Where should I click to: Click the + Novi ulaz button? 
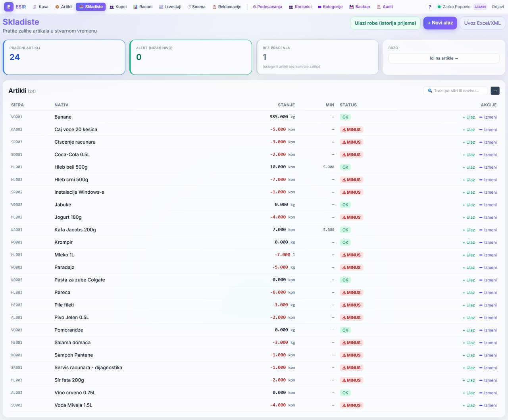[440, 23]
